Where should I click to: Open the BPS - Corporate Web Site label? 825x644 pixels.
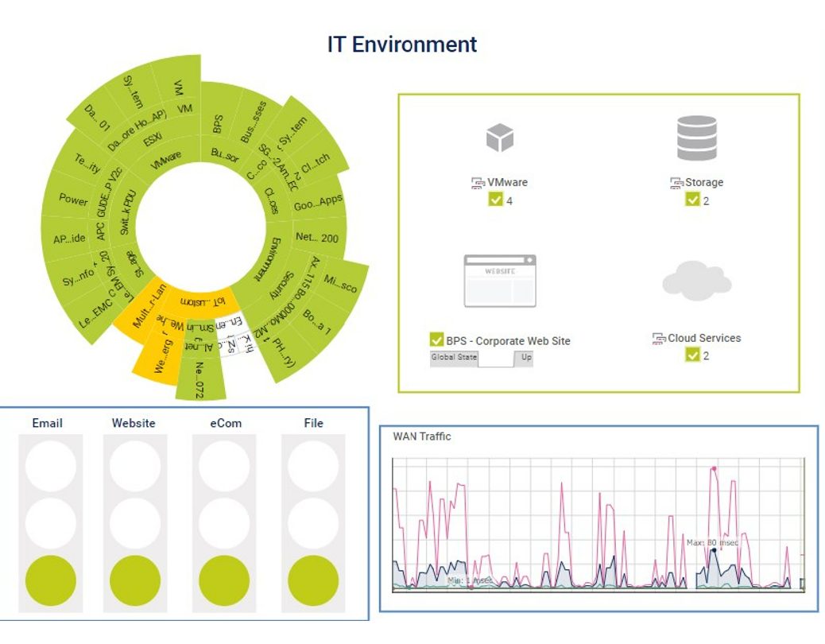point(508,341)
